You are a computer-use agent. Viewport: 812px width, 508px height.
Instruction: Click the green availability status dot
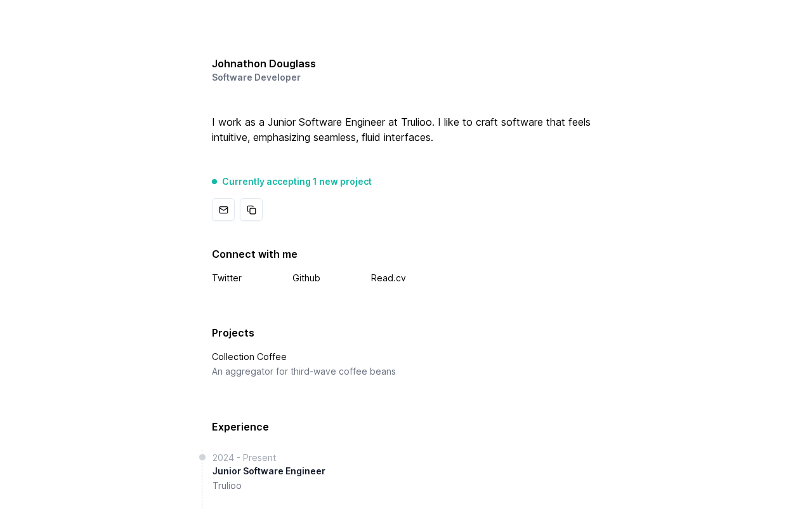coord(214,182)
